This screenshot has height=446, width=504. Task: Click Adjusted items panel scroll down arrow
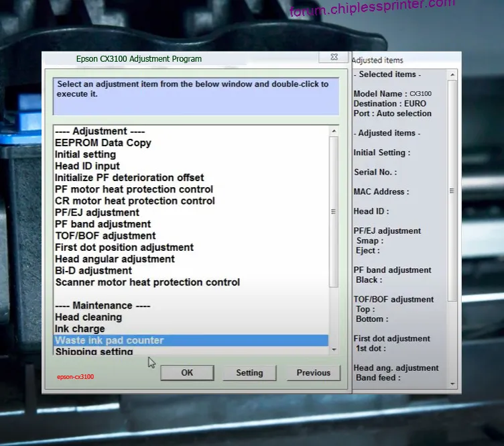(452, 384)
